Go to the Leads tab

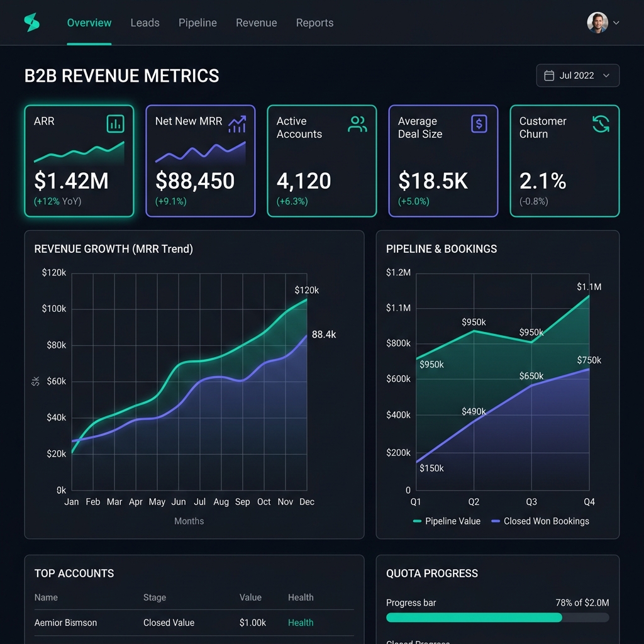[x=145, y=23]
